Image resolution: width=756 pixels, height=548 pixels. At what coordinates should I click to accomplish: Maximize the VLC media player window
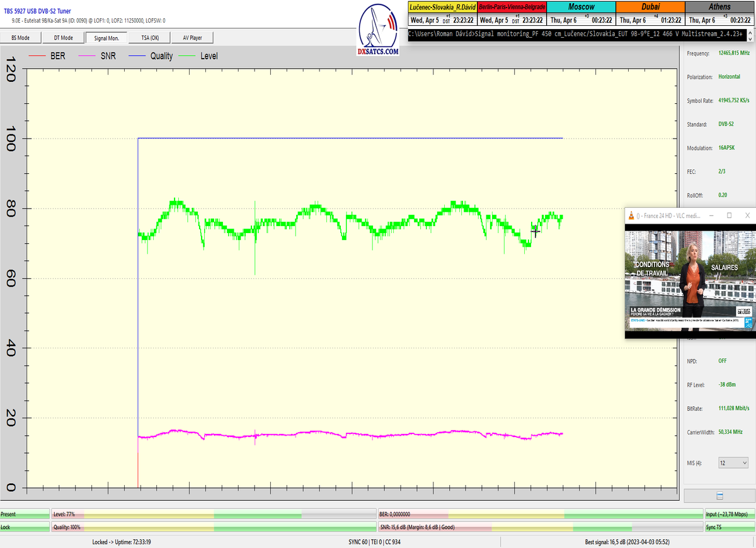(x=729, y=215)
